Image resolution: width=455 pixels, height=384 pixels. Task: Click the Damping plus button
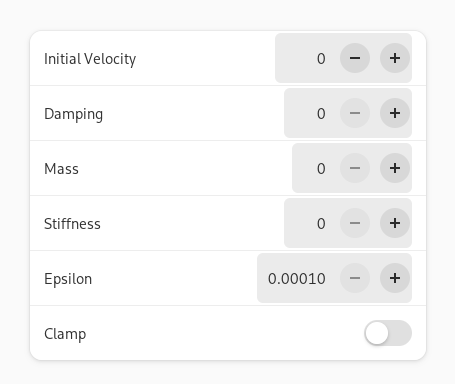(395, 113)
